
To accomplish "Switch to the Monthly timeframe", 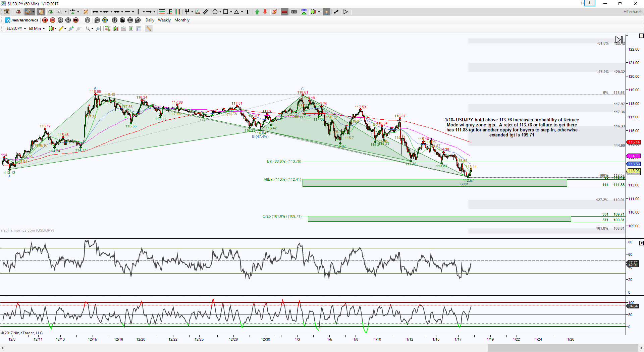I will coord(182,20).
